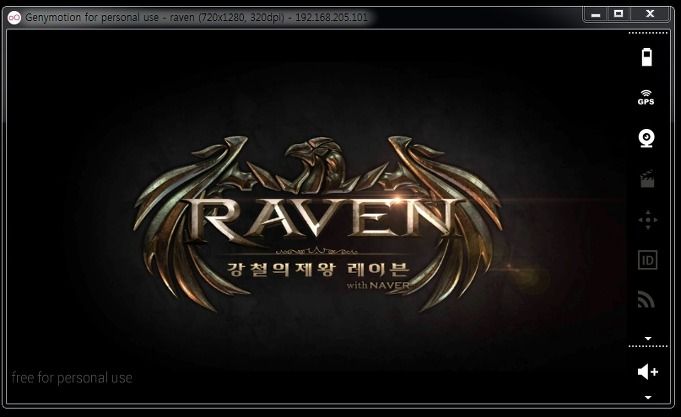The image size is (681, 417).
Task: Click the Genymotion title bar text
Action: point(196,17)
